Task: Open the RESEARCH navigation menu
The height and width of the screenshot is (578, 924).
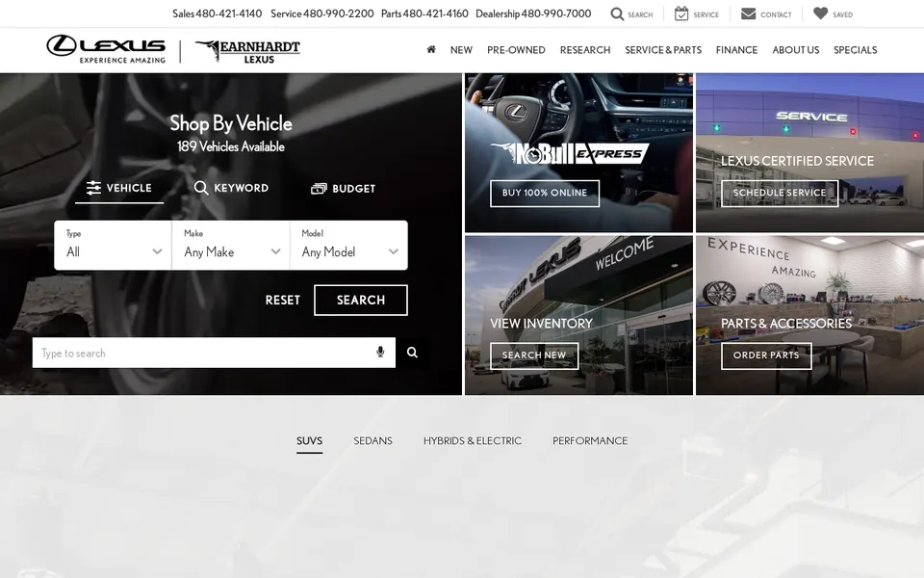Action: coord(585,50)
